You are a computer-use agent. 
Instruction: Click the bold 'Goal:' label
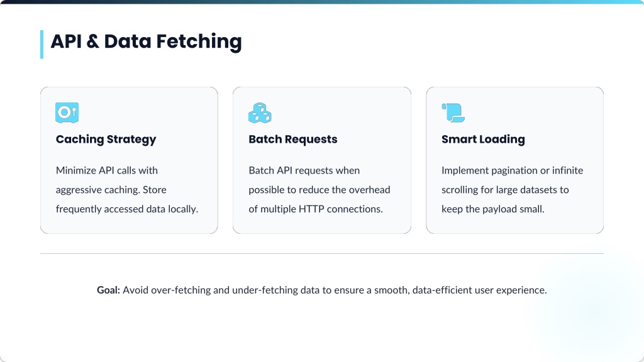click(108, 290)
